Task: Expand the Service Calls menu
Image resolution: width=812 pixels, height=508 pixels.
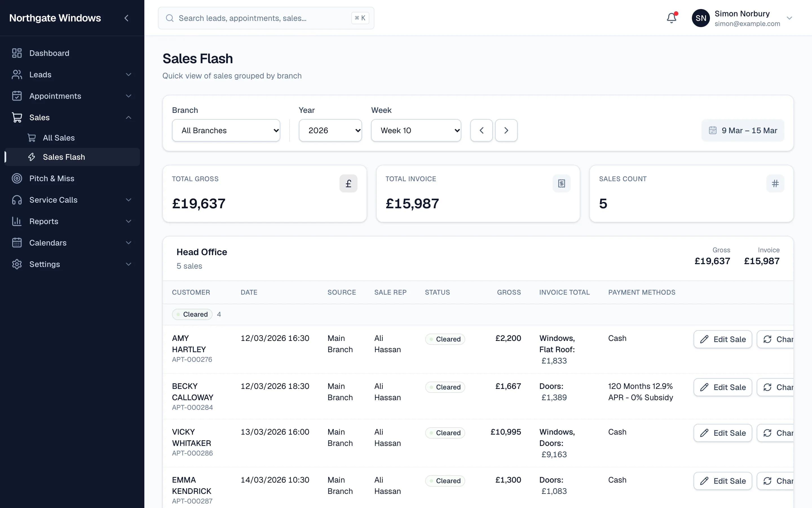Action: tap(72, 200)
